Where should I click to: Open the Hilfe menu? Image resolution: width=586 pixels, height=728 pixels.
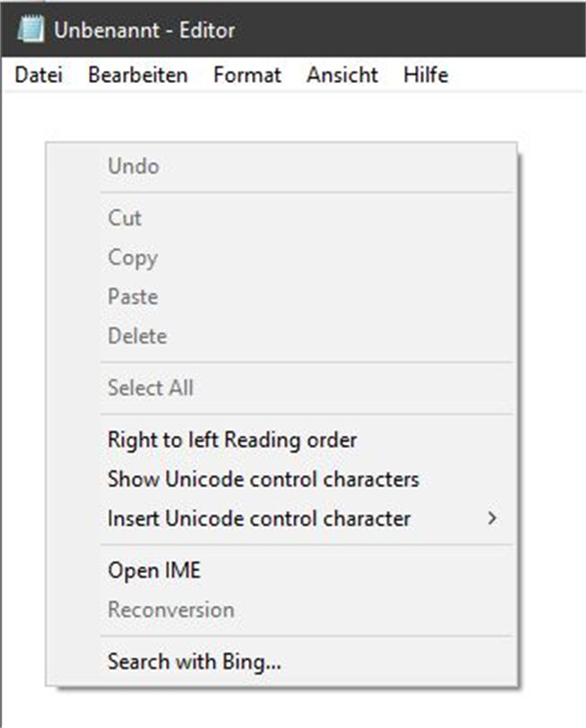[426, 75]
